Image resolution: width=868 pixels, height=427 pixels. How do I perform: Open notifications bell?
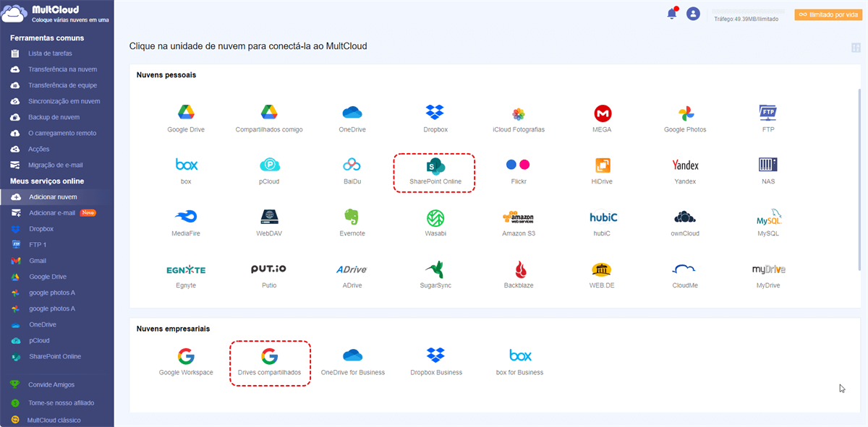[672, 13]
